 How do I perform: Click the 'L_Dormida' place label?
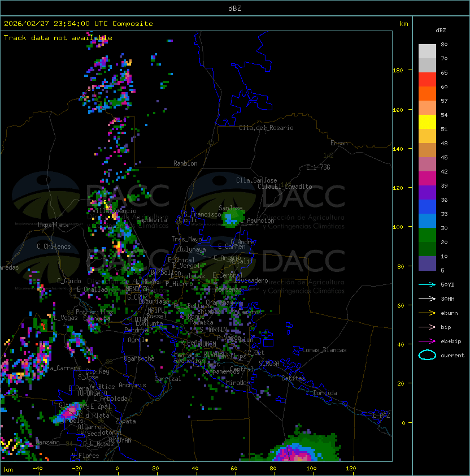coord(321,393)
